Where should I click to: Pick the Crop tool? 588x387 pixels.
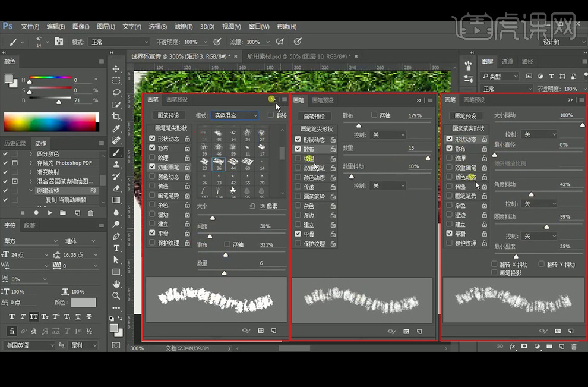116,117
